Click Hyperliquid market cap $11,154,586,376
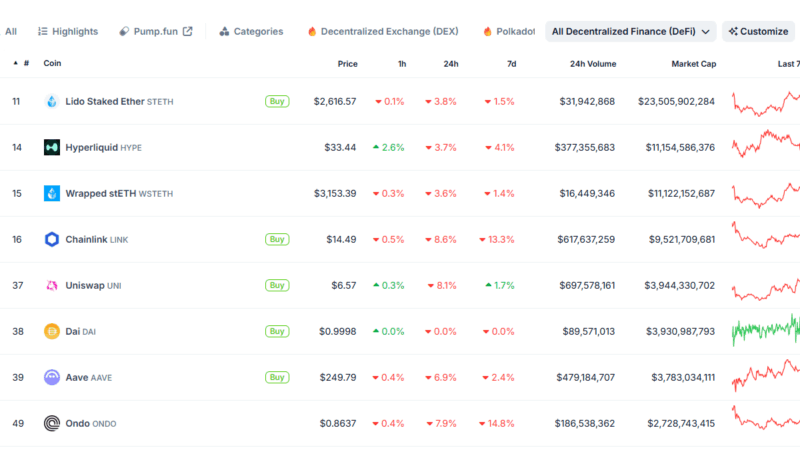 click(680, 147)
